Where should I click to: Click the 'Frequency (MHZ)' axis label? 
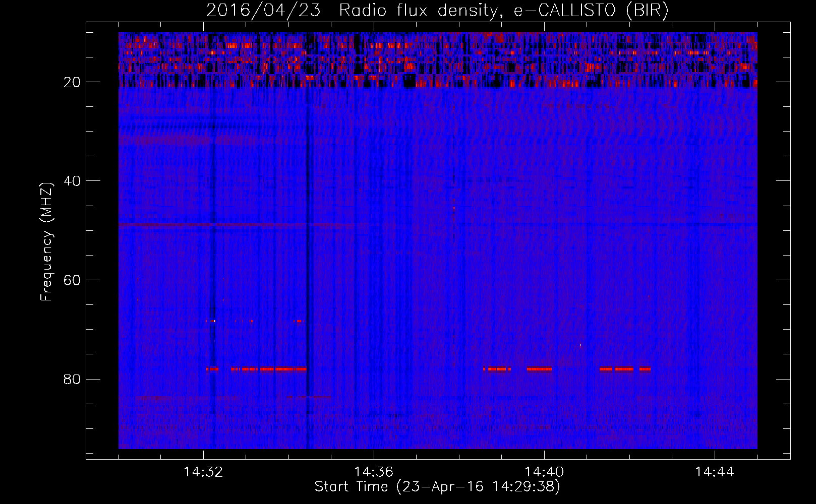46,242
